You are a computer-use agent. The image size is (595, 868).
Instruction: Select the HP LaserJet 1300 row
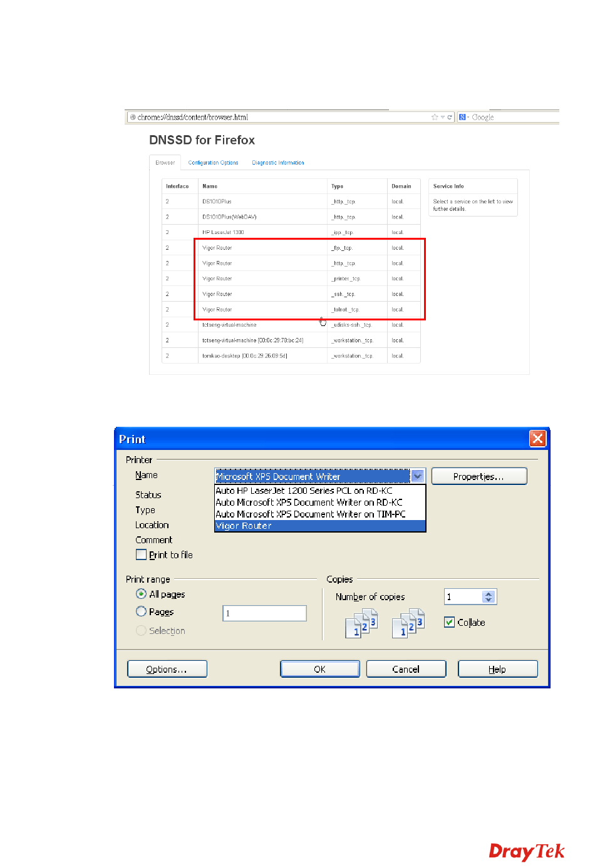click(x=291, y=232)
